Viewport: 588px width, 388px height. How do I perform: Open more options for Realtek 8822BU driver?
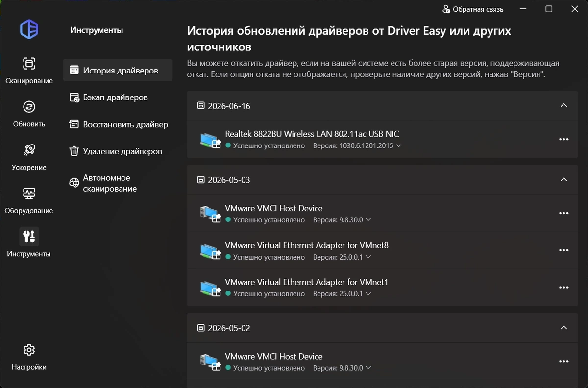pos(563,139)
